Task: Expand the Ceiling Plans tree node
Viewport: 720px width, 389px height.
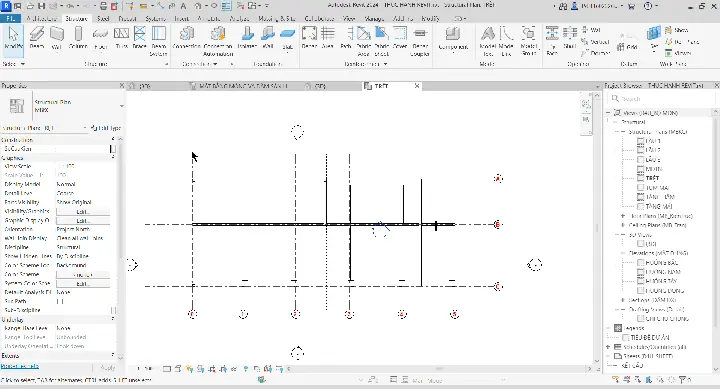Action: click(623, 225)
